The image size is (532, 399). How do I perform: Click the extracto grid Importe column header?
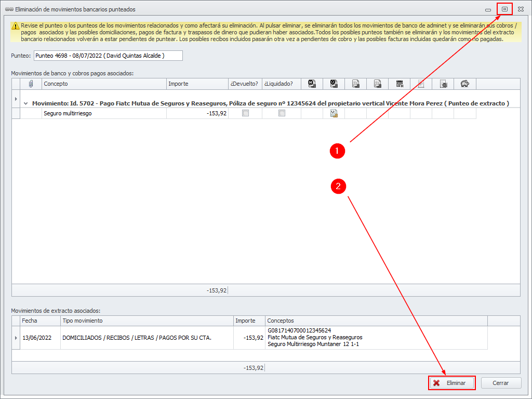click(x=249, y=321)
